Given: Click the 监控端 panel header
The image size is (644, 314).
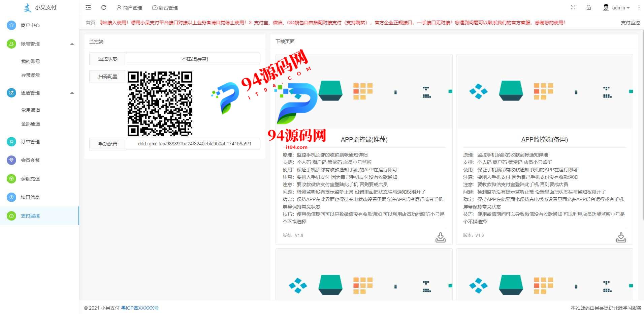Looking at the screenshot, I should coord(96,41).
